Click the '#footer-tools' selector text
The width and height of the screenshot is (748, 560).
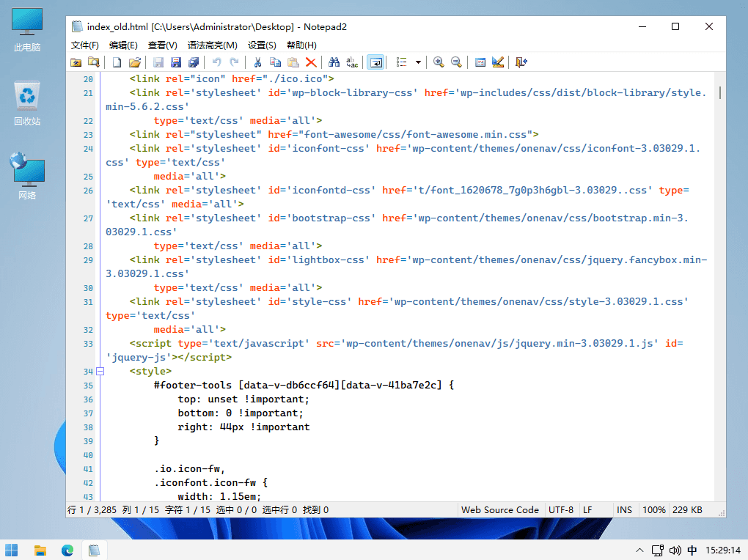click(193, 386)
